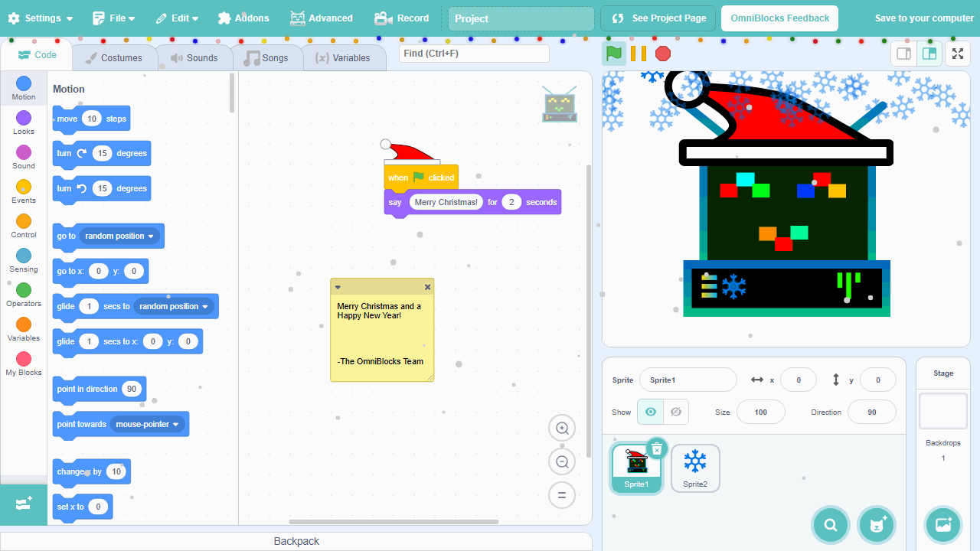The image size is (980, 551).
Task: Select the Looks block category
Action: point(24,122)
